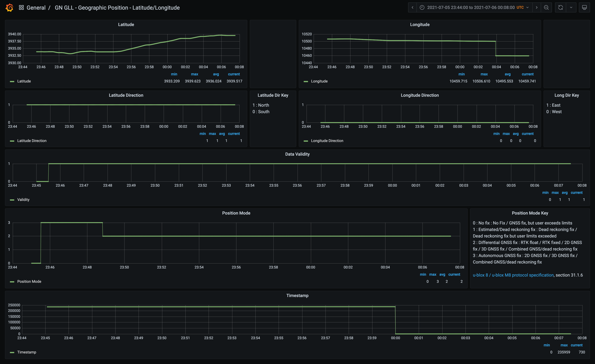
Task: Click the Data Validity panel title
Action: 297,154
